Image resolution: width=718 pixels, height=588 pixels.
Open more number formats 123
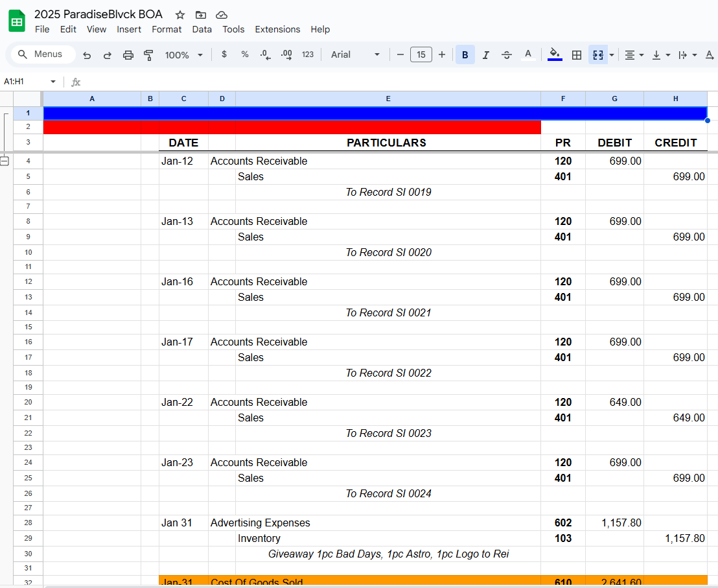(308, 54)
